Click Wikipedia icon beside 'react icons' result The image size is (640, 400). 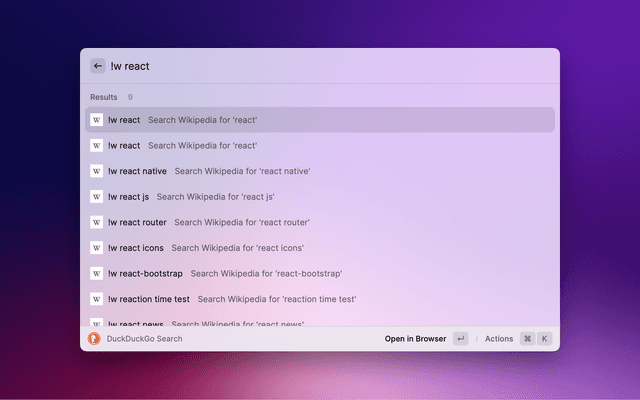(x=97, y=248)
